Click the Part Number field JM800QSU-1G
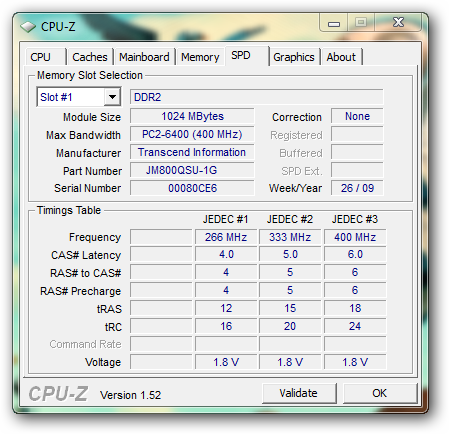Image resolution: width=449 pixels, height=434 pixels. 192,170
